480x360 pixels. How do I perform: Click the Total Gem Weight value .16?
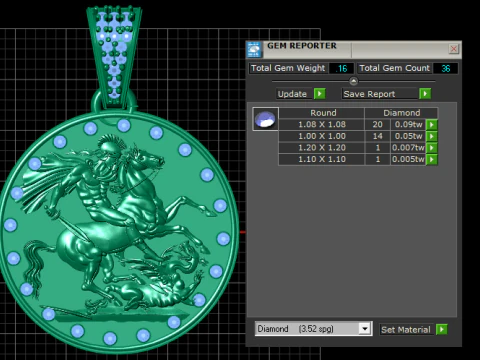coord(341,68)
